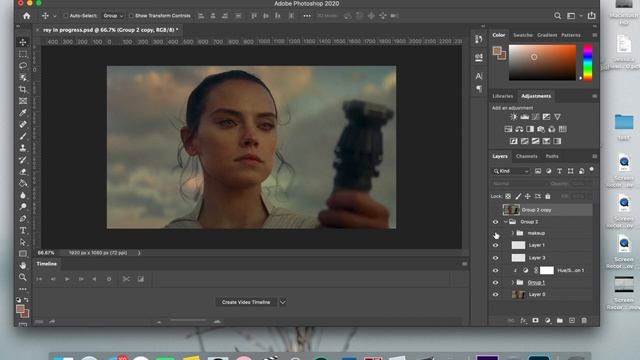Select the Eyedropper tool
The image size is (640, 360).
(23, 112)
